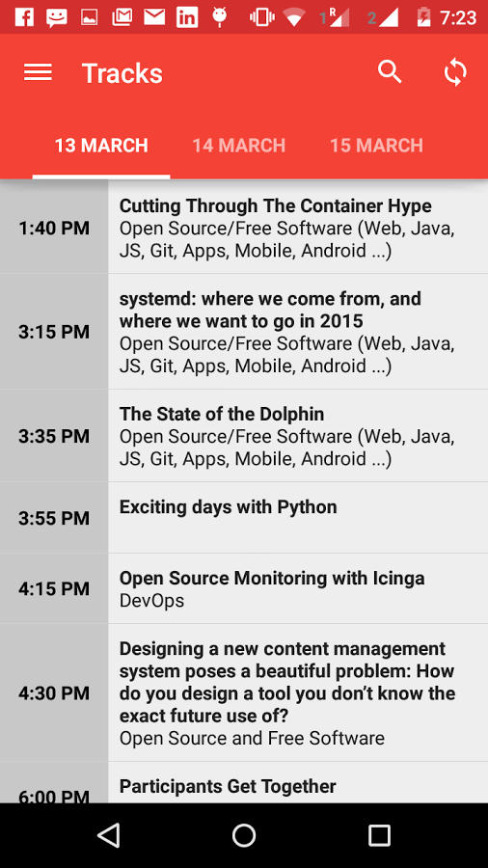488x868 pixels.
Task: Tap the recent apps square button
Action: 380,835
